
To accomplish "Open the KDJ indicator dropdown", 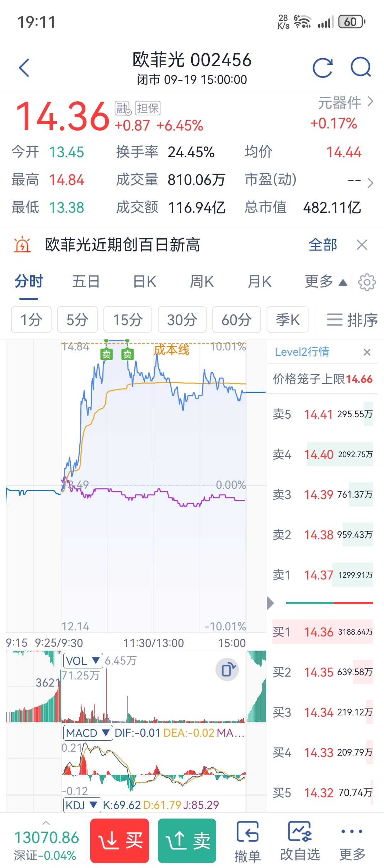I will click(x=82, y=805).
